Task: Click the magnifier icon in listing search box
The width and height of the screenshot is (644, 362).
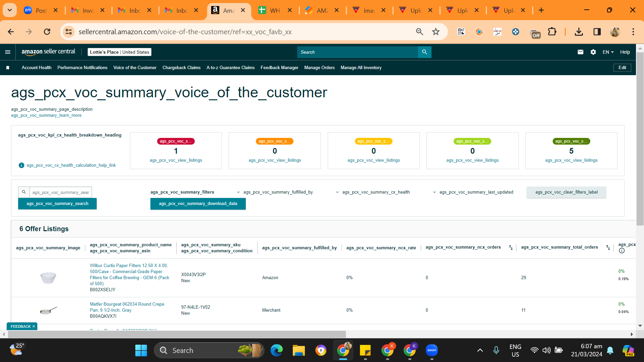Action: [24, 192]
